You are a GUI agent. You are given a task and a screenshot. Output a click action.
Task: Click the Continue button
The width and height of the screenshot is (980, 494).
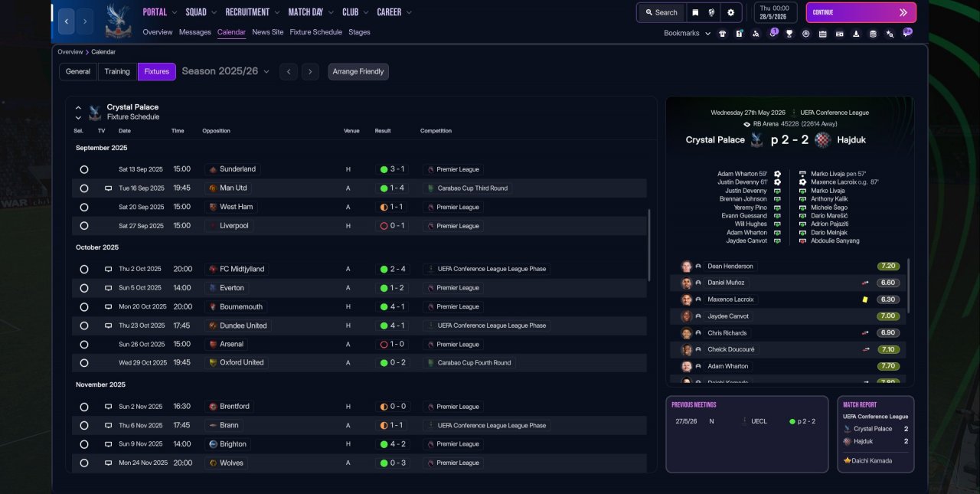coord(861,12)
